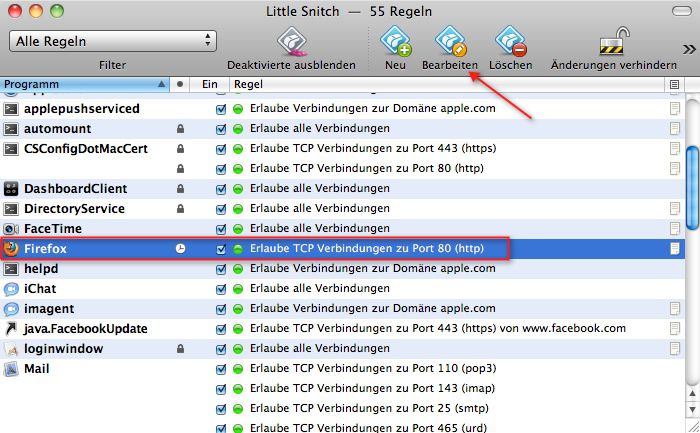The height and width of the screenshot is (433, 700).
Task: Click the green allow dot on iChat row
Action: pos(238,289)
